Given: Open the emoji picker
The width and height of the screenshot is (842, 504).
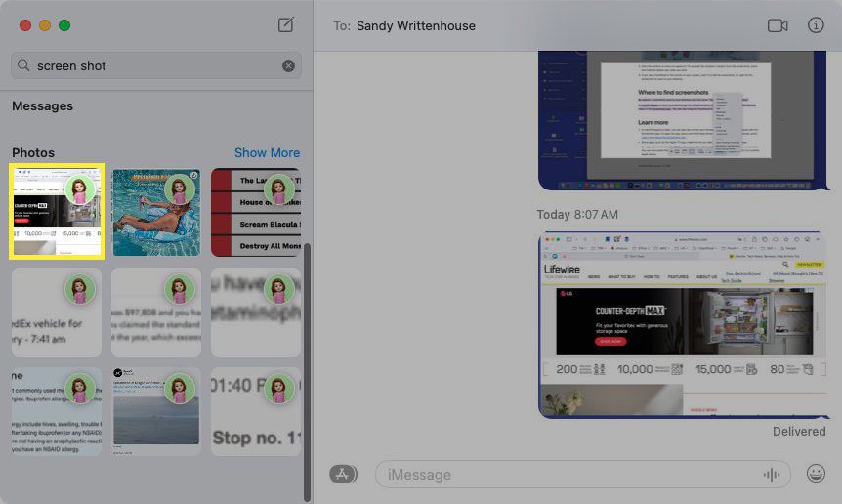Looking at the screenshot, I should (x=816, y=474).
